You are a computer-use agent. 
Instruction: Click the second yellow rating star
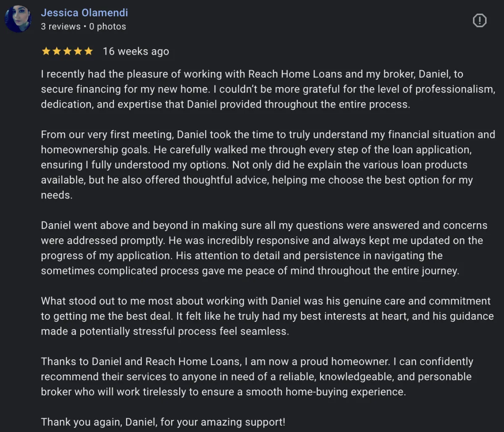56,51
